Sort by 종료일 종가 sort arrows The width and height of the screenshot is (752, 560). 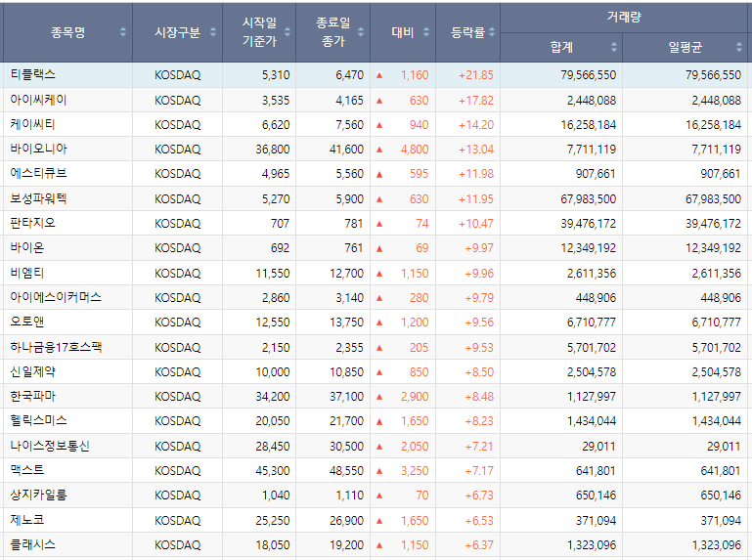pyautogui.click(x=361, y=32)
